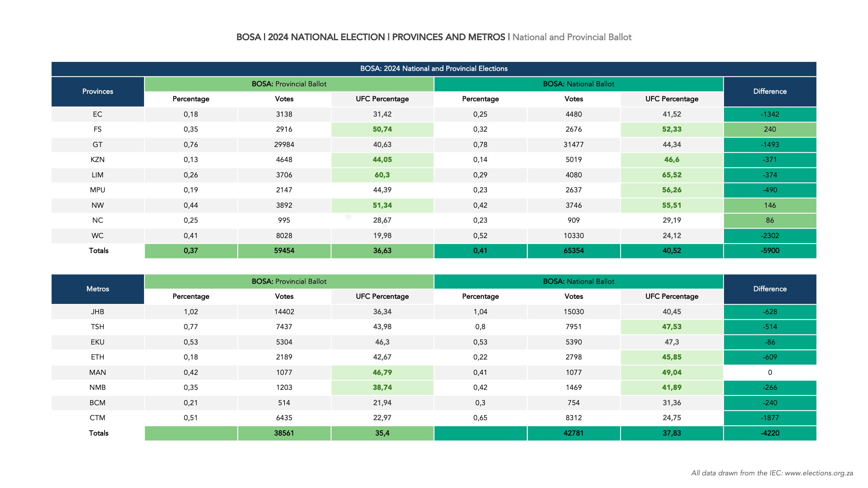
Task: Click the page title heading text
Action: (434, 37)
